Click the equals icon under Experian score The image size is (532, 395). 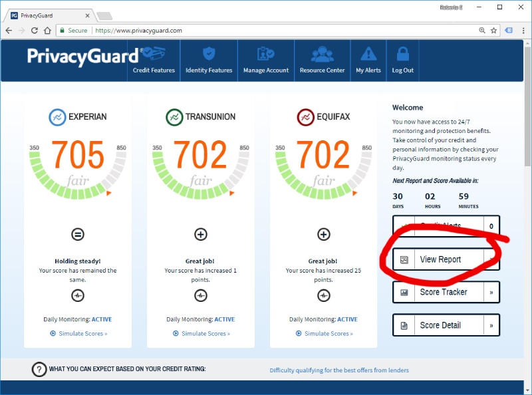point(78,234)
